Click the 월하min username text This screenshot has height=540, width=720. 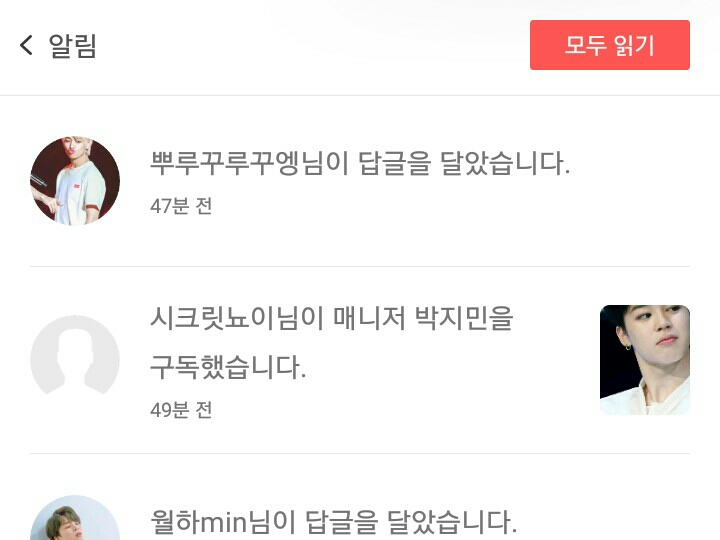point(199,522)
